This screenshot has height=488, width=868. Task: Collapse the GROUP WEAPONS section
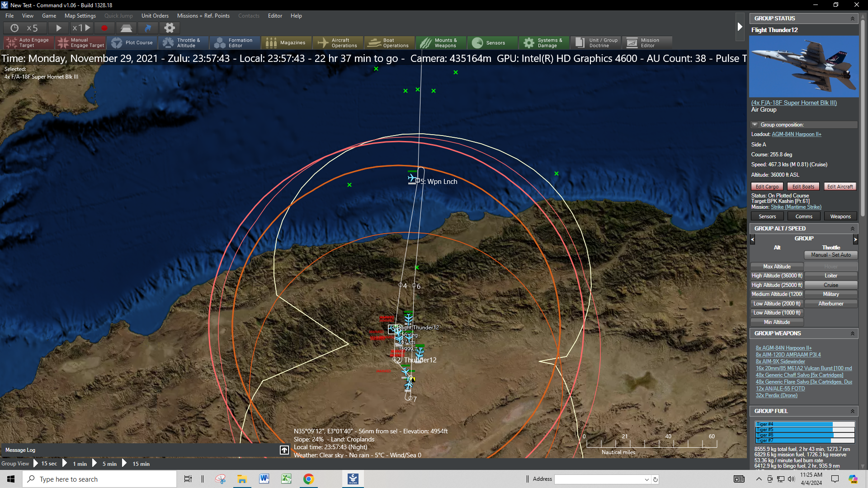point(853,333)
